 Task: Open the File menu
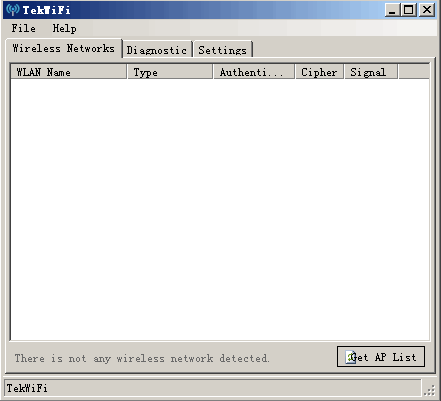(24, 28)
